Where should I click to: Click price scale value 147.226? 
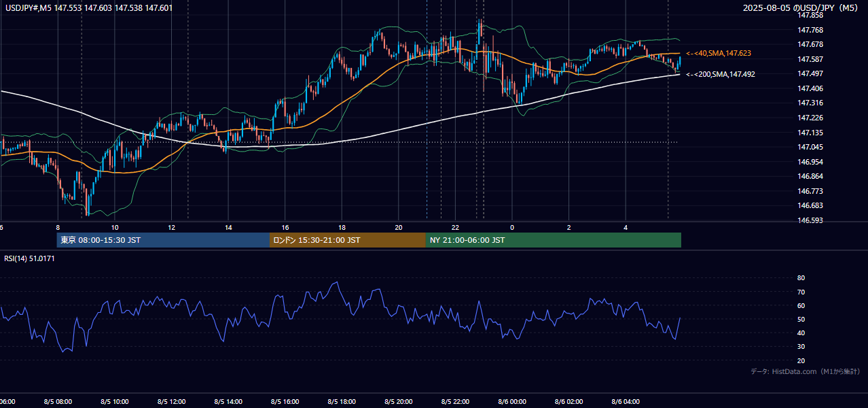pyautogui.click(x=811, y=118)
